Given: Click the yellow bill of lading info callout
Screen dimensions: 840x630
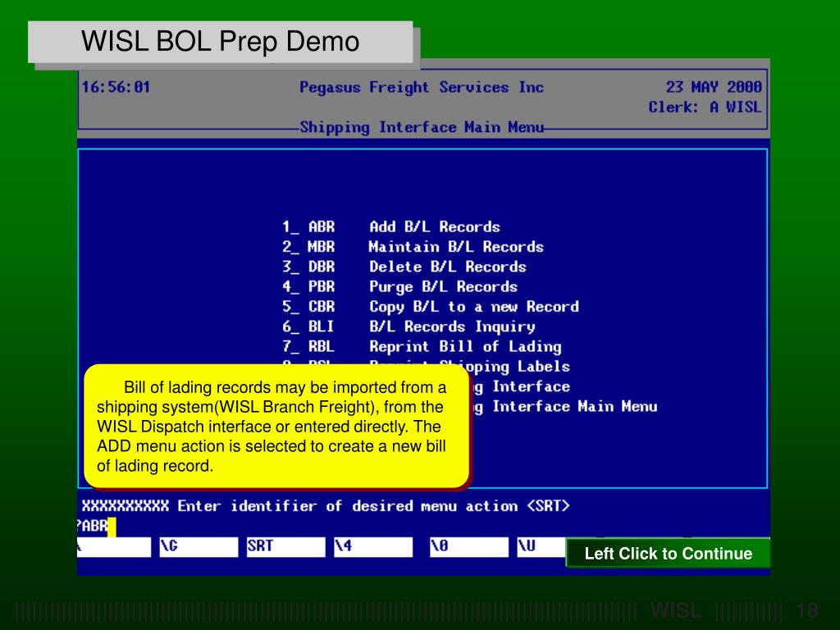Looking at the screenshot, I should point(277,427).
